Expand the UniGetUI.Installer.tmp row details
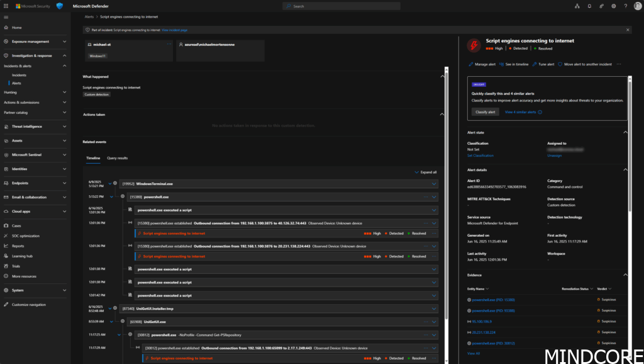 click(434, 309)
